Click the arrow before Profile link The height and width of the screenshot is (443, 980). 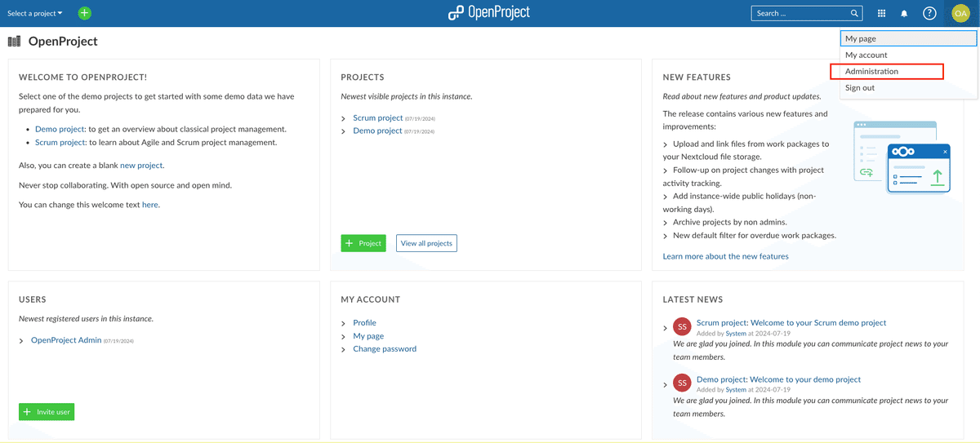click(x=344, y=323)
